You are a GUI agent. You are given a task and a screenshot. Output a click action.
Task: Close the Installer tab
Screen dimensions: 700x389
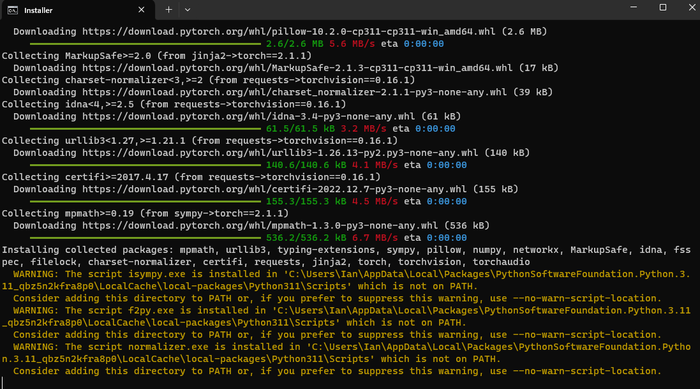[141, 10]
